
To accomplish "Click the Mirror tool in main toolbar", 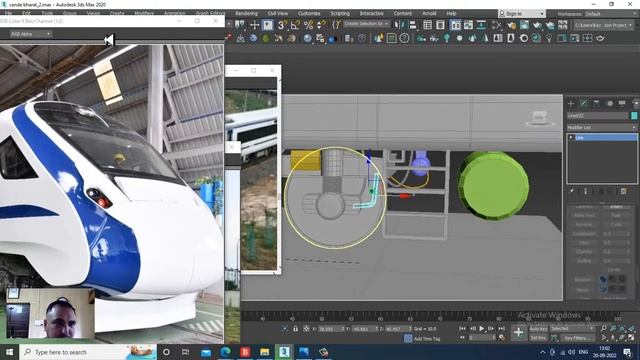I will pos(399,25).
